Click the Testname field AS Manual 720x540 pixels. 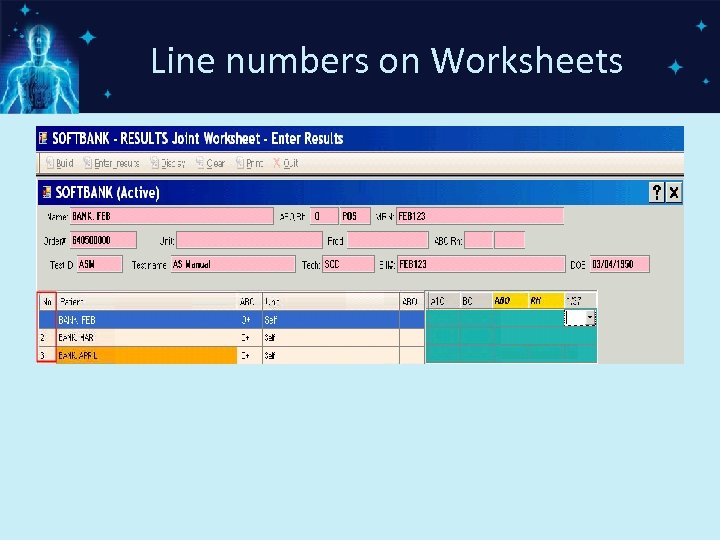click(233, 264)
